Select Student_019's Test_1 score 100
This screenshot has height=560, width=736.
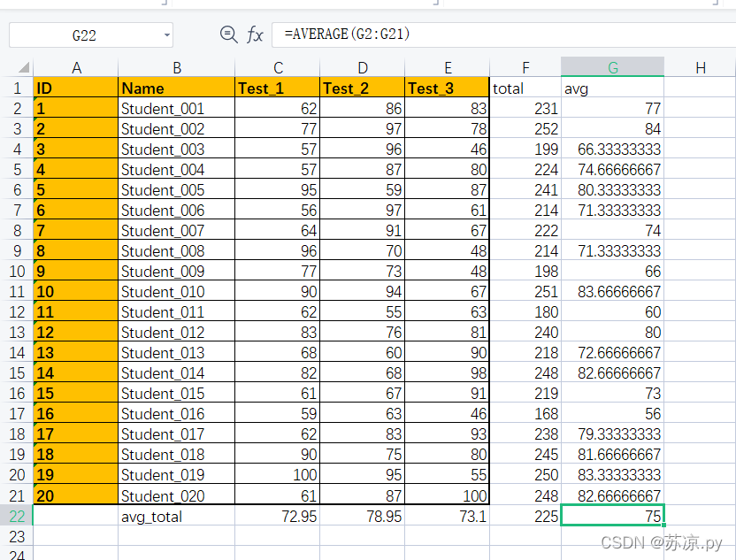pyautogui.click(x=278, y=474)
